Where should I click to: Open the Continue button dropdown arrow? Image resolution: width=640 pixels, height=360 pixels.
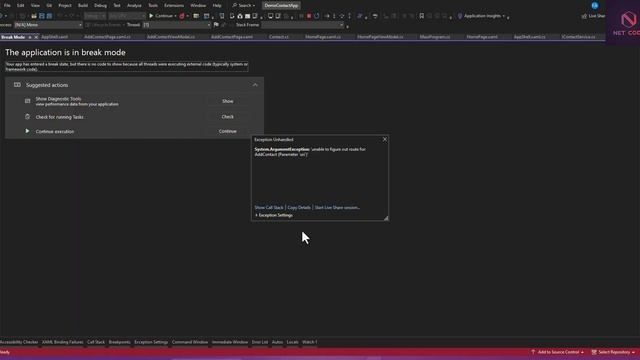176,16
